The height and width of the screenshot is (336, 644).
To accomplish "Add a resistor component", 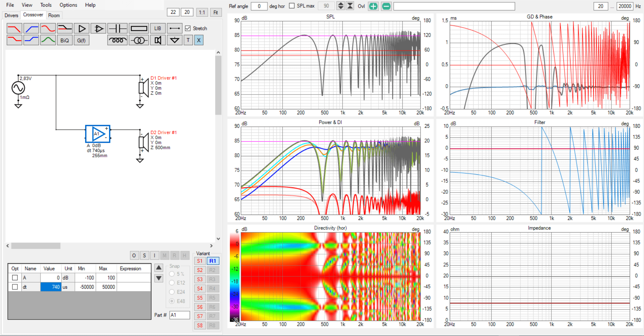I will [x=139, y=29].
